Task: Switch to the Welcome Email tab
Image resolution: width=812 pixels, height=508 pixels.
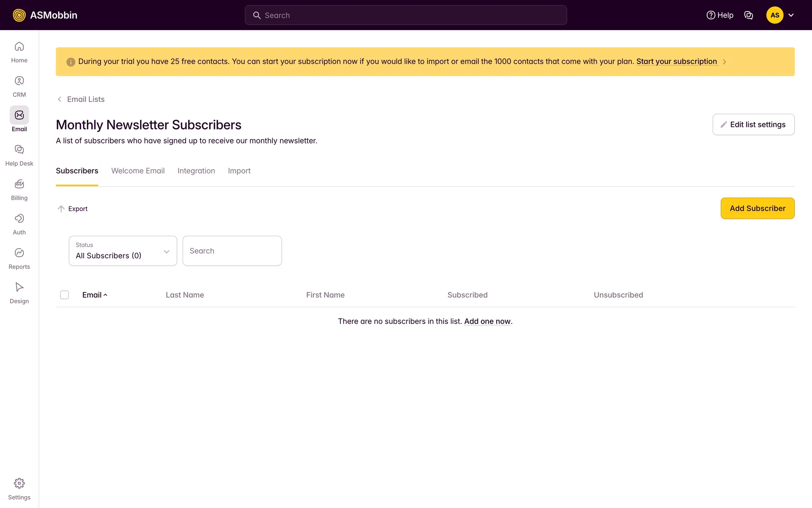Action: [138, 171]
